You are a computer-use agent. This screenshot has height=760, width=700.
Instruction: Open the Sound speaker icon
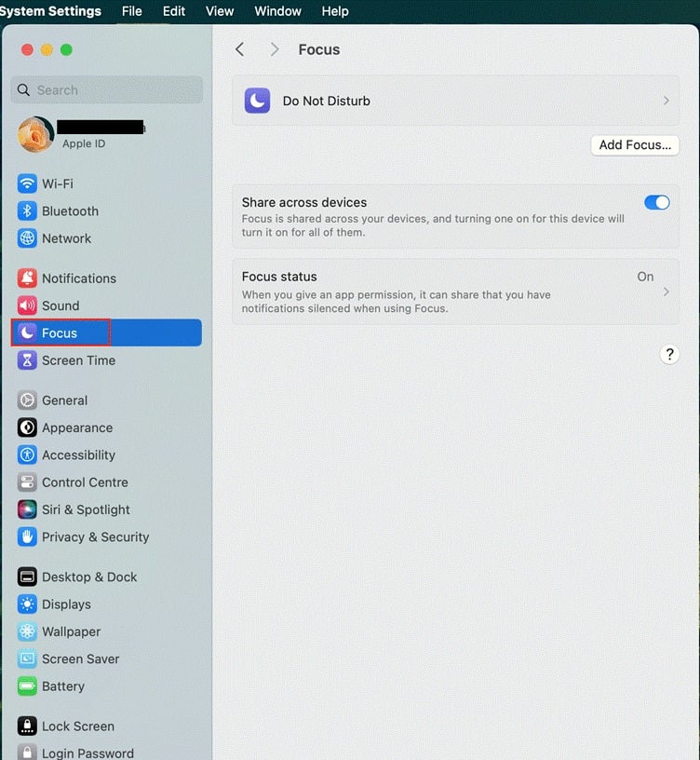[x=27, y=305]
